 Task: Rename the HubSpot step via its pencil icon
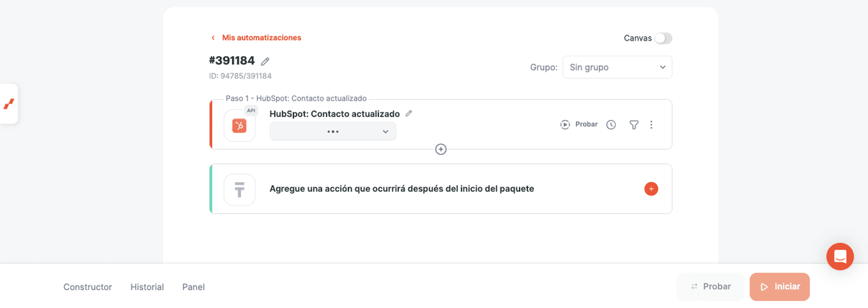coord(409,114)
